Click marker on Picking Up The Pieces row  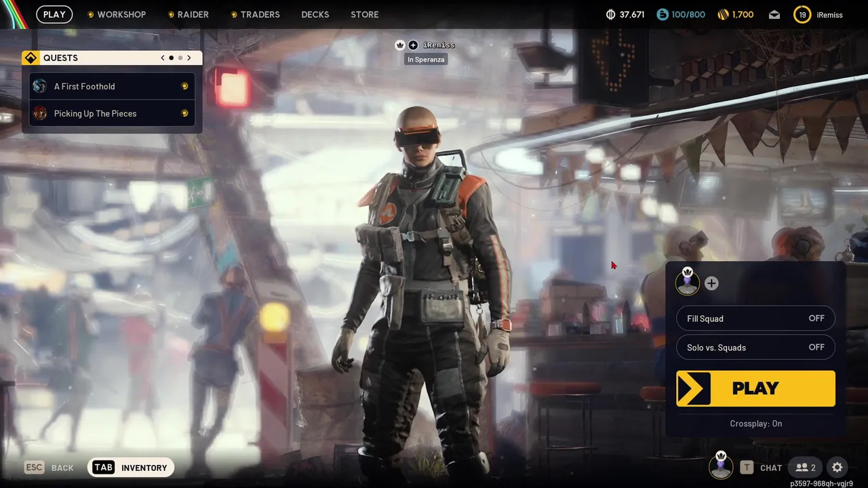[x=184, y=113]
